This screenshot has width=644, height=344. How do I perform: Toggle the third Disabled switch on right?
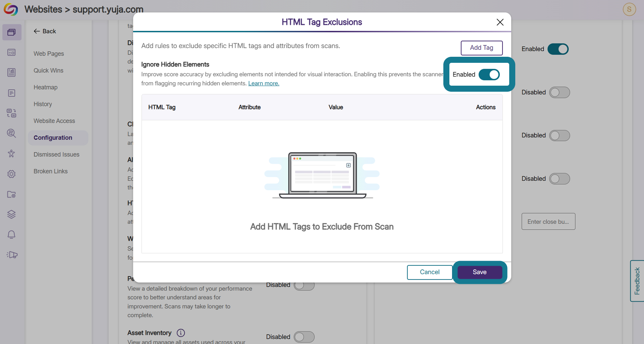pos(559,179)
